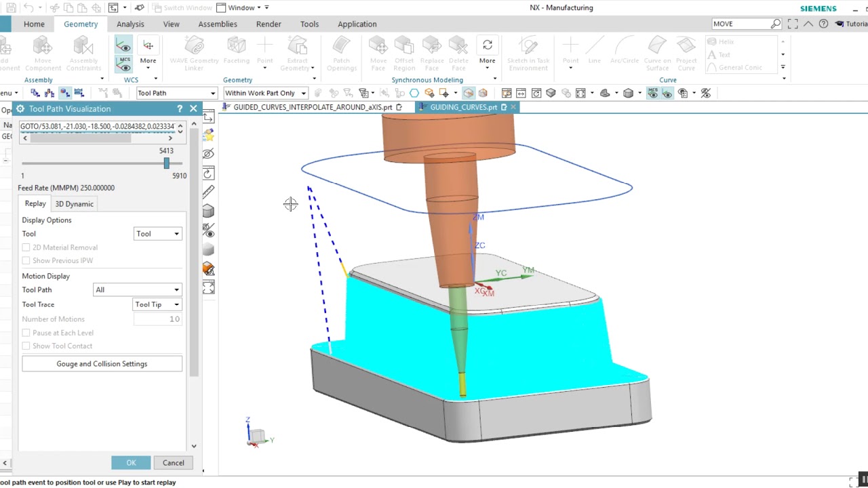The image size is (868, 488).
Task: Expand the WCS More dropdown
Action: coord(148,60)
